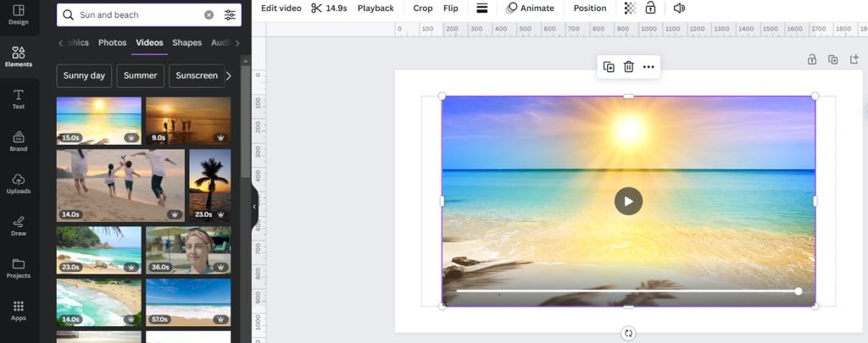Collapse the side panel with arrow handle
This screenshot has width=868, height=343.
[x=254, y=207]
